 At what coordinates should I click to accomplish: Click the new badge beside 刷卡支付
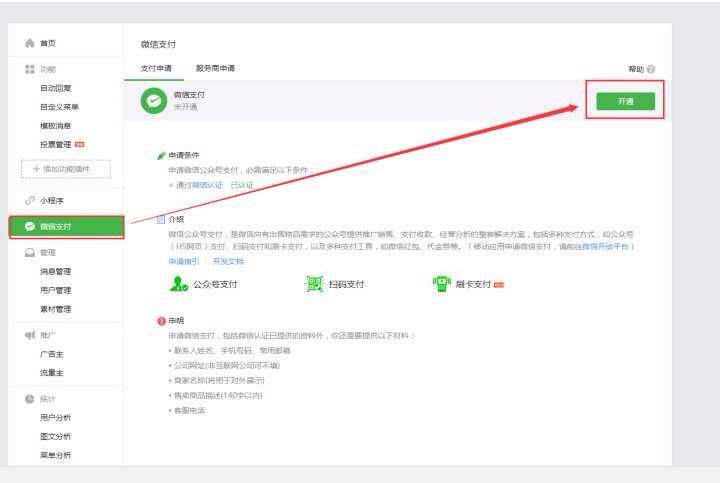[499, 285]
